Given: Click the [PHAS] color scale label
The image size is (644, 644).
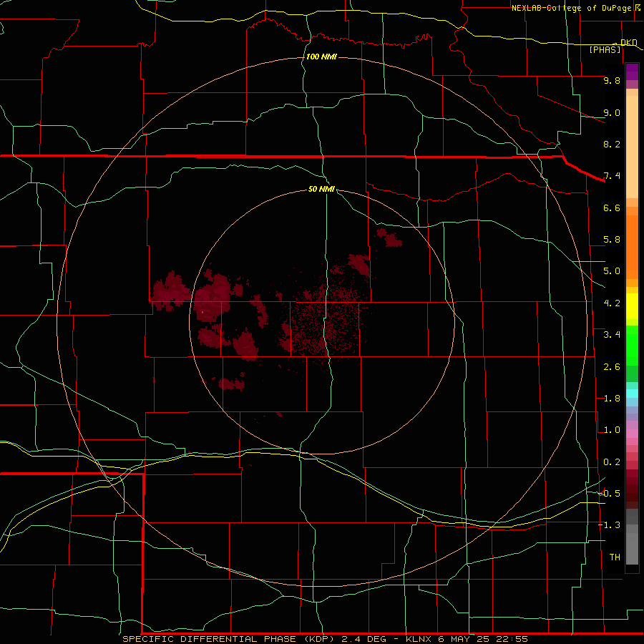Looking at the screenshot, I should pos(605,49).
